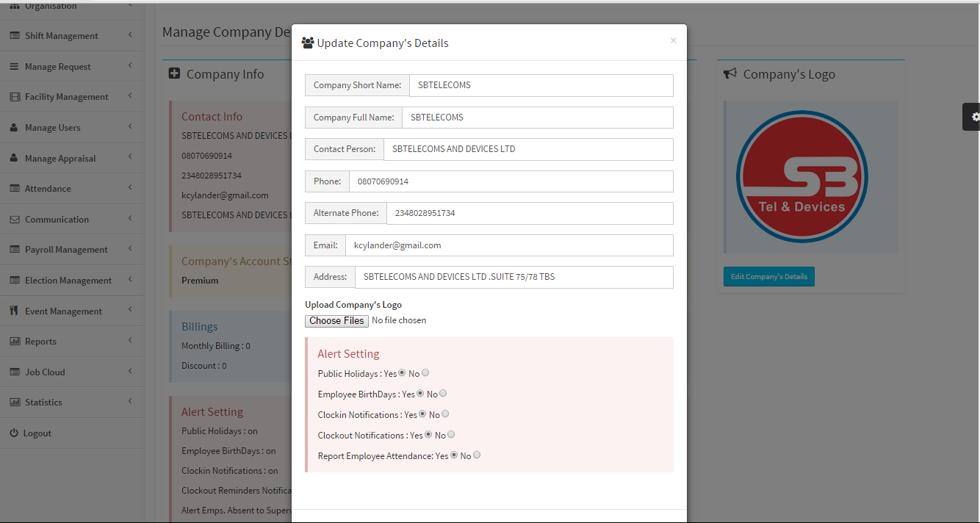Screen dimensions: 980x523
Task: Click the Edit Company's Details button
Action: tap(768, 277)
